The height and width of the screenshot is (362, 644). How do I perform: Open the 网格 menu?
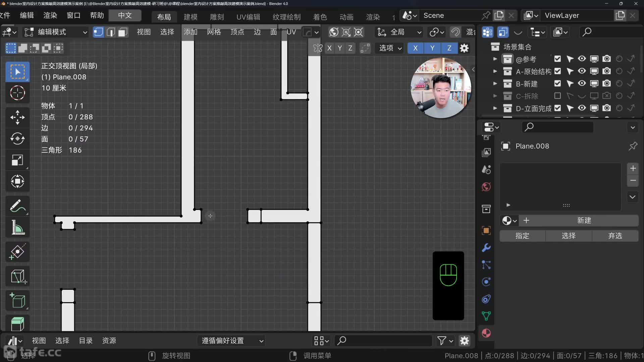pos(214,32)
